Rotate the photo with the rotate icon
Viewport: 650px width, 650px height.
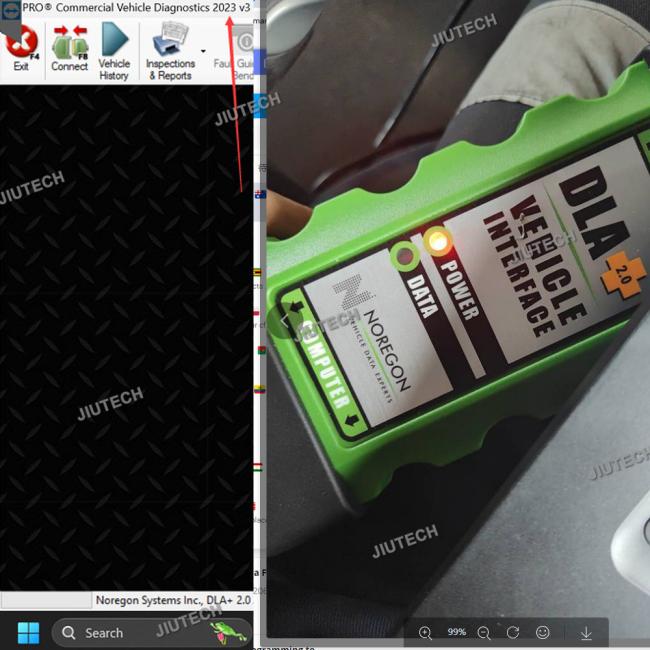[513, 633]
